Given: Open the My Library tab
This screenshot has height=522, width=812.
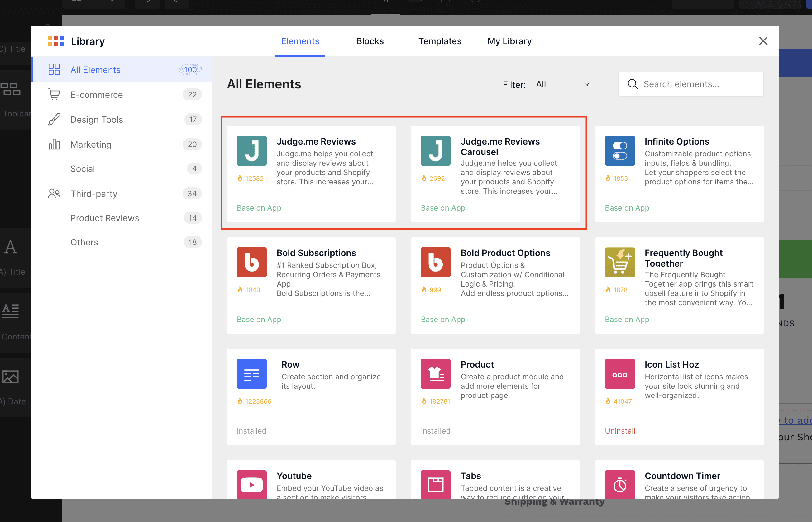Looking at the screenshot, I should [509, 41].
